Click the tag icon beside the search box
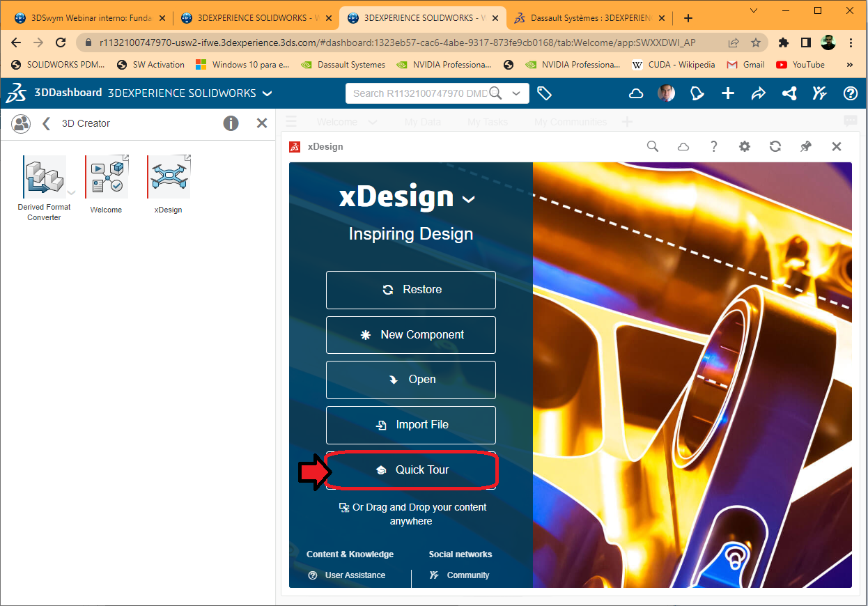 pos(545,93)
